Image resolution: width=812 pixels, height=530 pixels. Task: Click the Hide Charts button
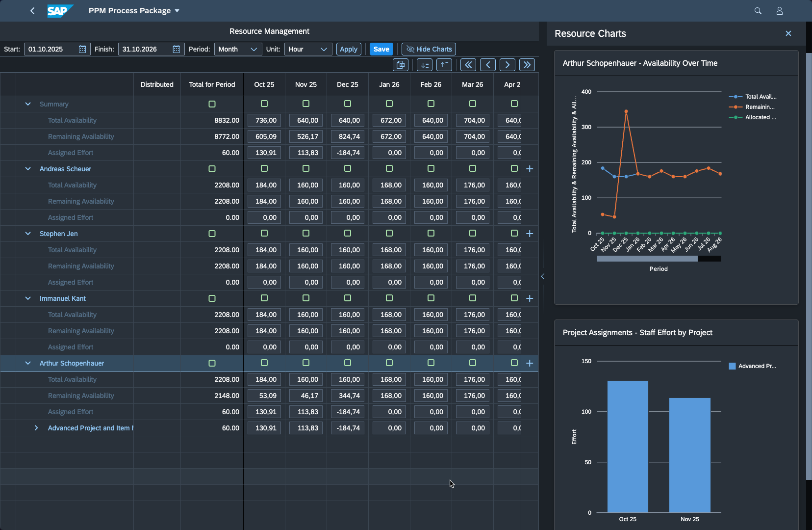tap(429, 49)
